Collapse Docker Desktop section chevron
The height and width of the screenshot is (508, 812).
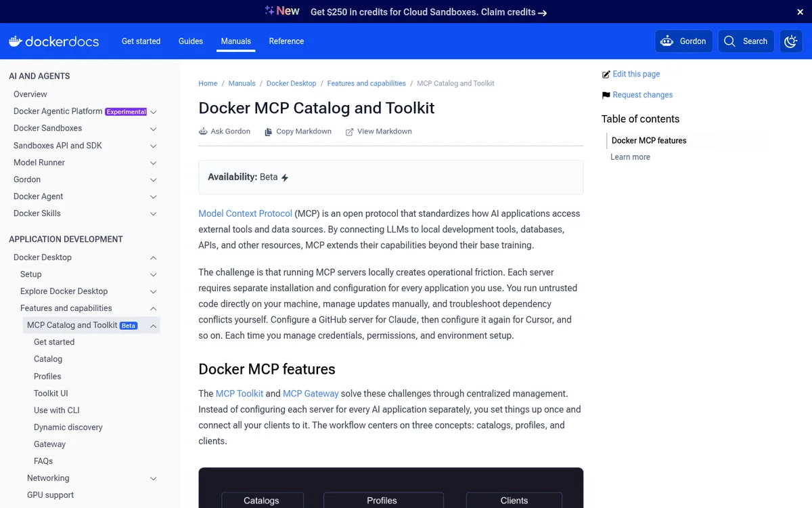click(154, 257)
